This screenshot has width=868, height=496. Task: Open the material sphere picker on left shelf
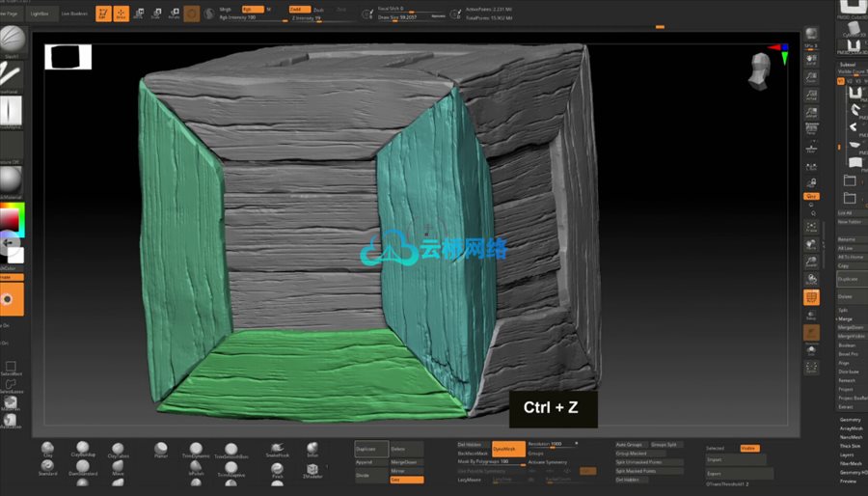pyautogui.click(x=11, y=179)
